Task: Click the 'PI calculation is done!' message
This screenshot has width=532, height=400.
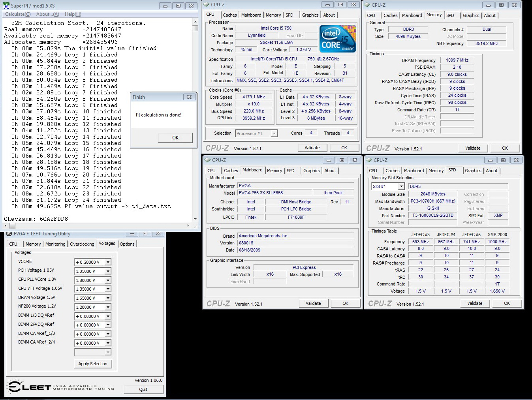Action: pos(158,115)
